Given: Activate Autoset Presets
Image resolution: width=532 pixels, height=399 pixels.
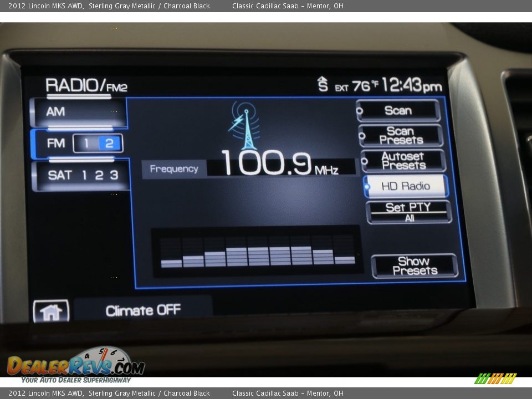Looking at the screenshot, I should tap(403, 161).
